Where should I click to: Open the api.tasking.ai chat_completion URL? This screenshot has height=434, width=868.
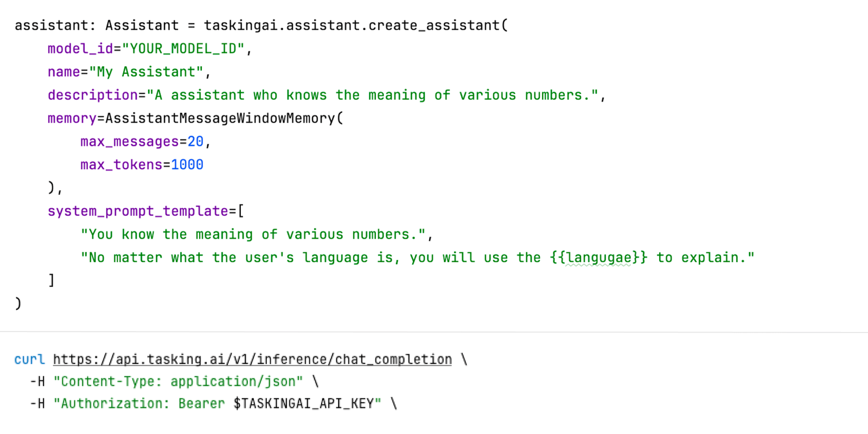pyautogui.click(x=252, y=360)
